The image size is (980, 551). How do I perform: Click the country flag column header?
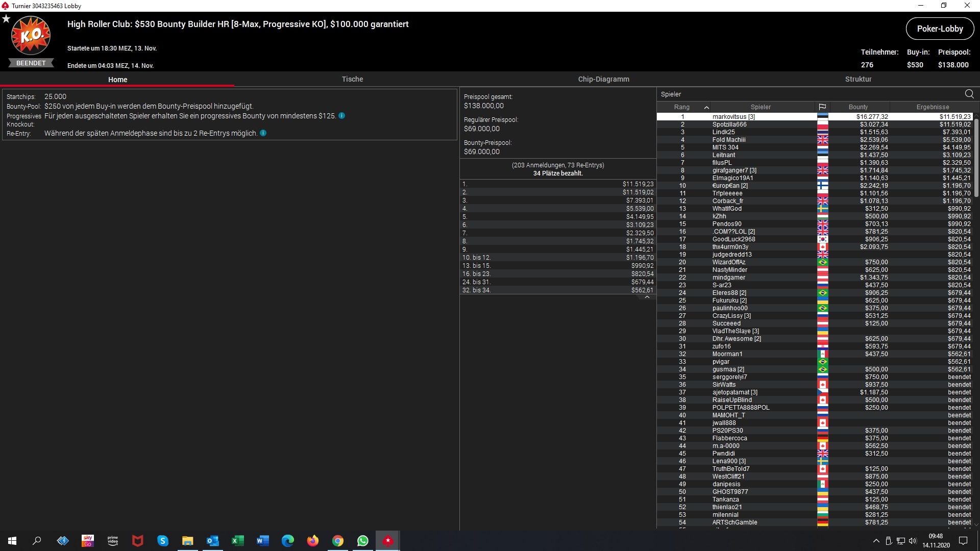click(822, 107)
